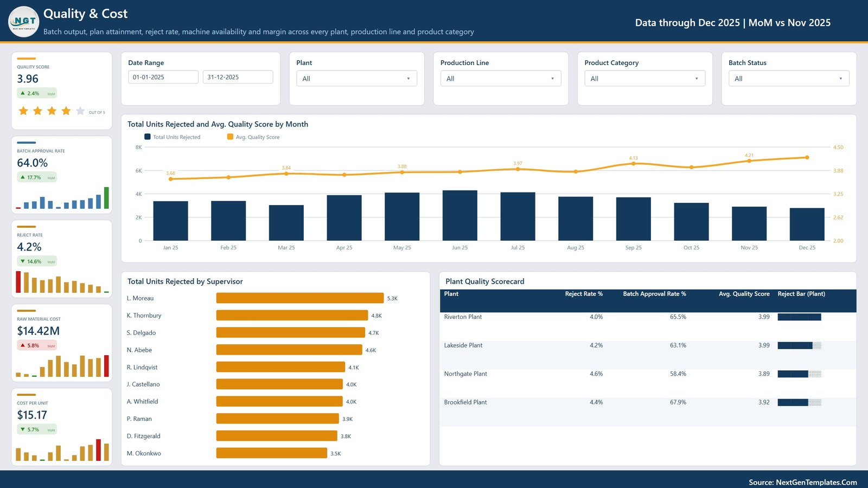The height and width of the screenshot is (488, 868).
Task: Click the Reject Rate down-arrow indicator
Action: [23, 261]
